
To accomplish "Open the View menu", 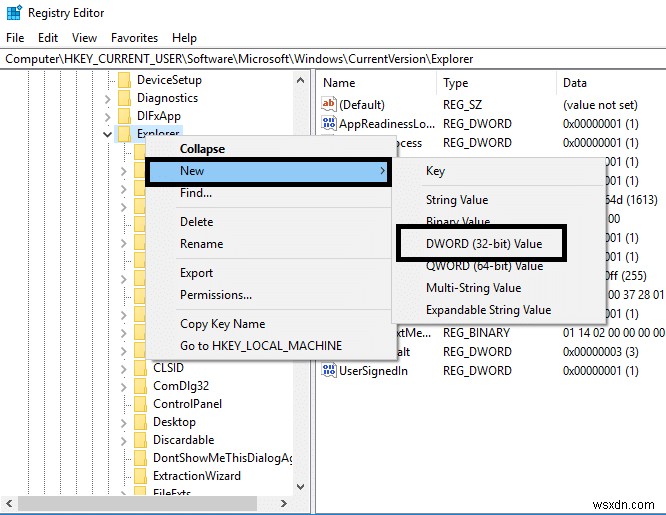I will tap(84, 38).
